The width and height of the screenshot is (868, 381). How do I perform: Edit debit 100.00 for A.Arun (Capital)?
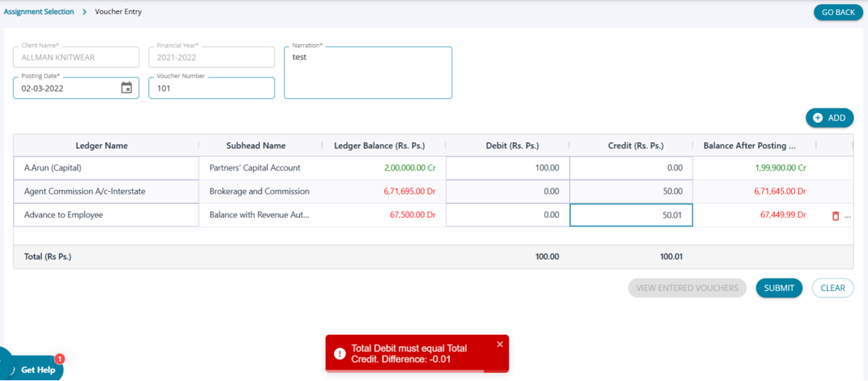point(508,168)
